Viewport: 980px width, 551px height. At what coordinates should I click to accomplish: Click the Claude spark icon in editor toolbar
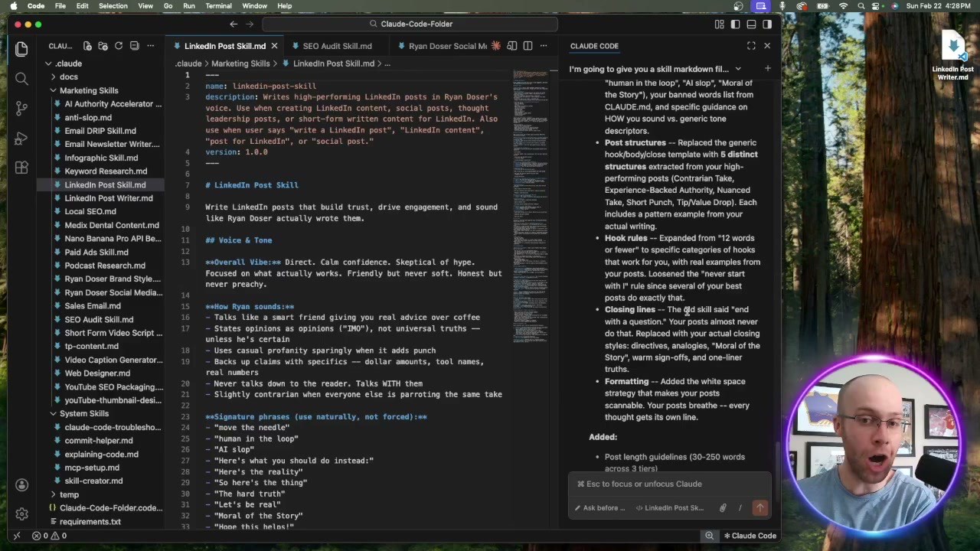(496, 46)
